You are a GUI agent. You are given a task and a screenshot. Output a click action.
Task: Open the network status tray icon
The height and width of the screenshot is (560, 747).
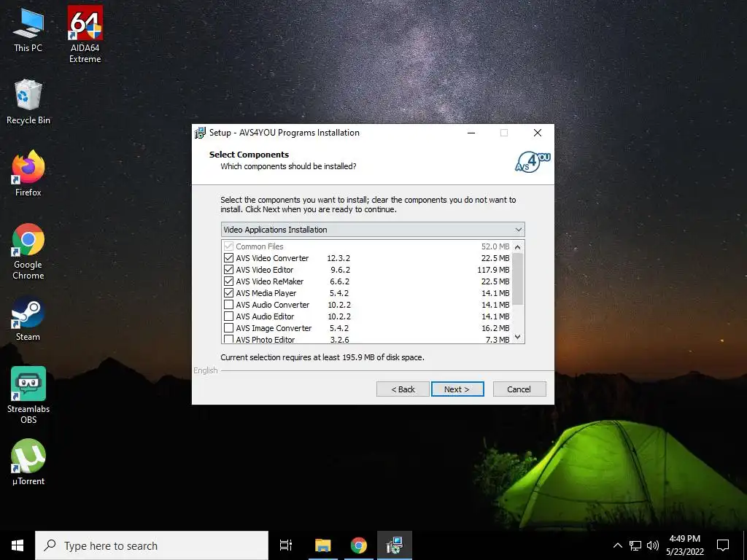(x=635, y=545)
